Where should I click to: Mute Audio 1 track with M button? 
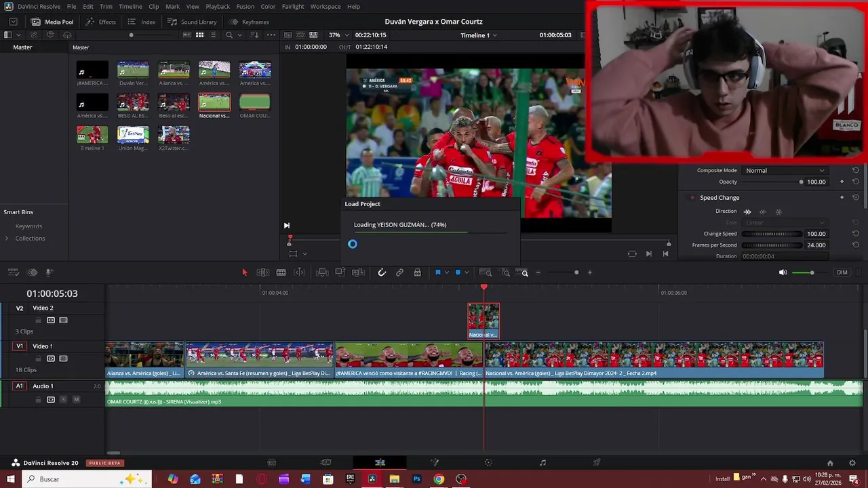coord(76,400)
